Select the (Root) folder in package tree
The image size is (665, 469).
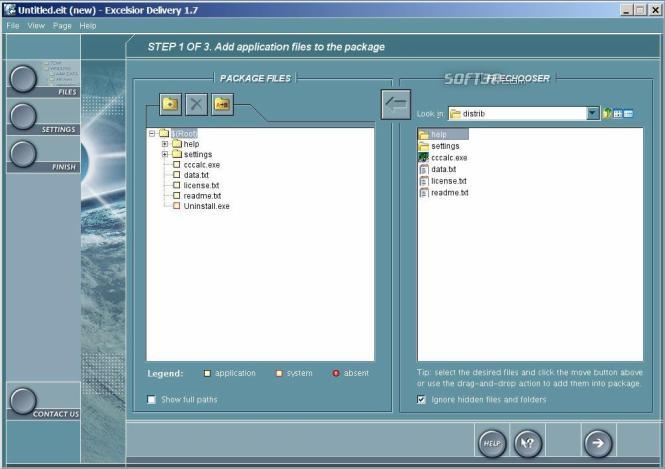(x=184, y=134)
